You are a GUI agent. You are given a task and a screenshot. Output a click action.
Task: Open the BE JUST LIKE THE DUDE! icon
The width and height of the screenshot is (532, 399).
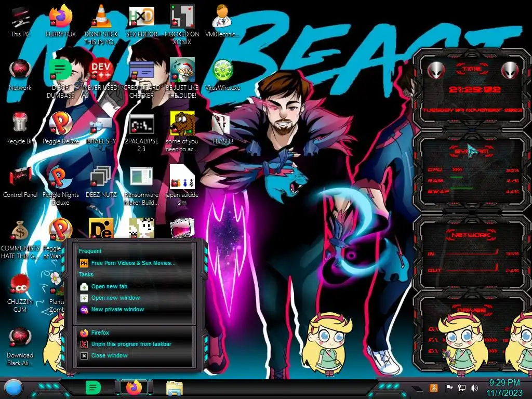click(x=182, y=78)
